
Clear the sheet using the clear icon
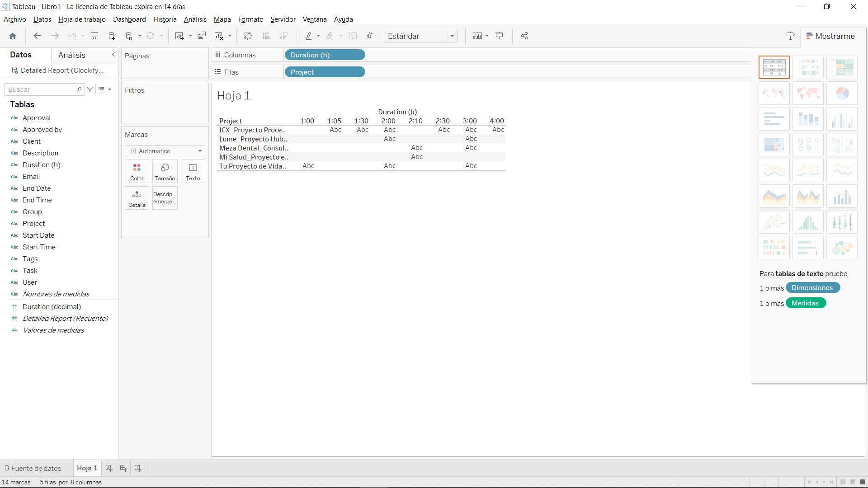click(219, 36)
